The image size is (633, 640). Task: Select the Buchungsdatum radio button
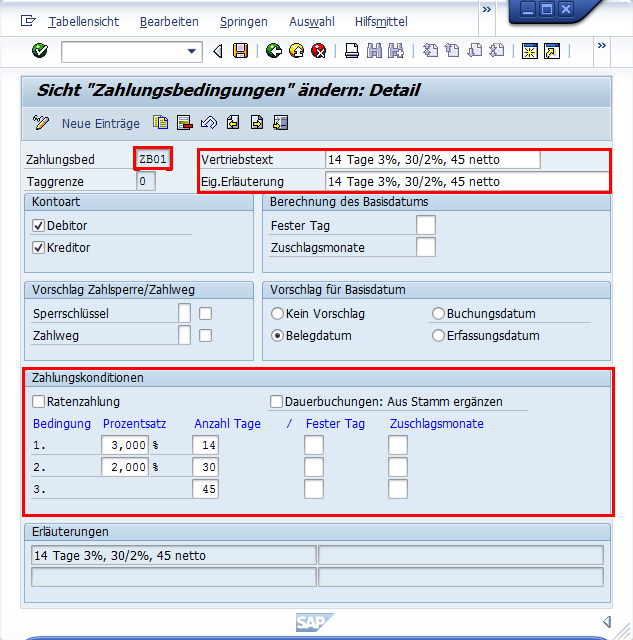pyautogui.click(x=438, y=313)
